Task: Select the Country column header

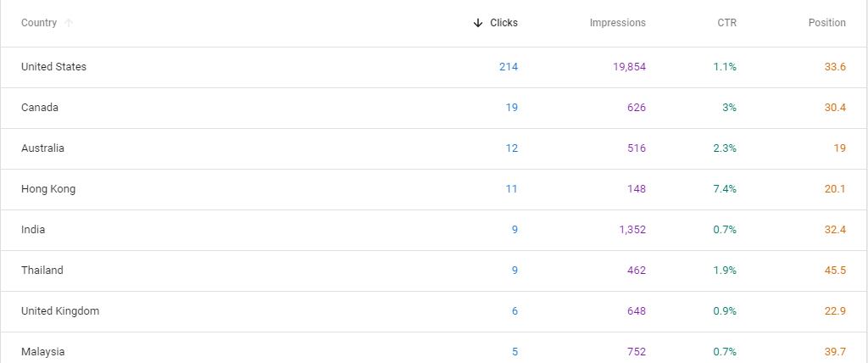Action: point(39,23)
